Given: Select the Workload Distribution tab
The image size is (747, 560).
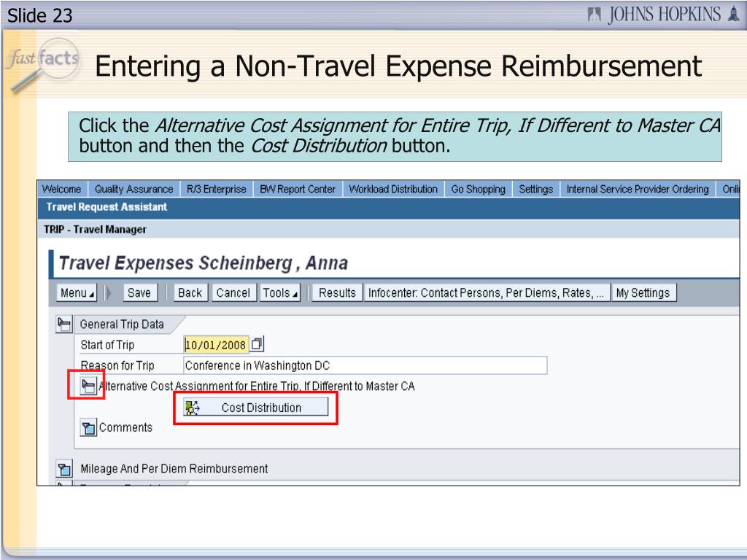Looking at the screenshot, I should click(x=393, y=189).
